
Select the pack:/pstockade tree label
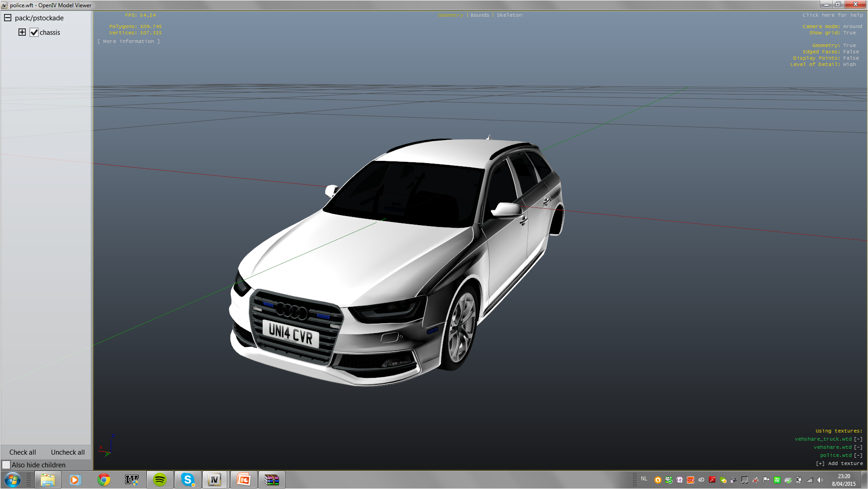coord(39,18)
